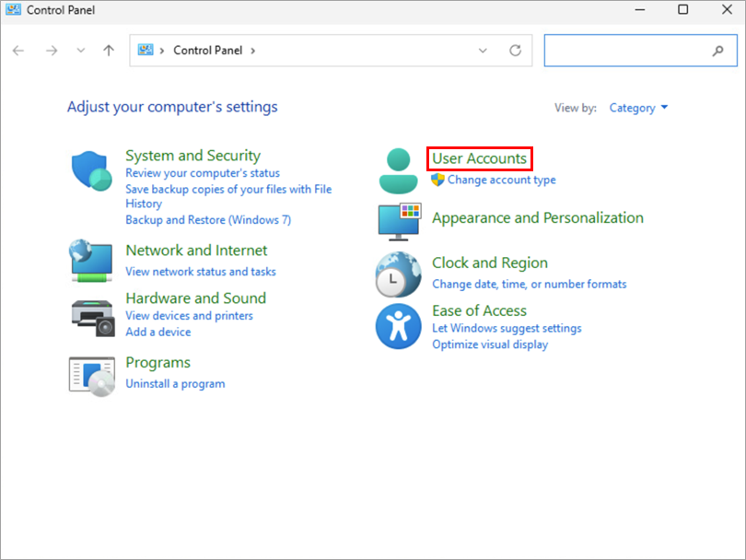
Task: Click the Ease of Access icon
Action: 399,327
